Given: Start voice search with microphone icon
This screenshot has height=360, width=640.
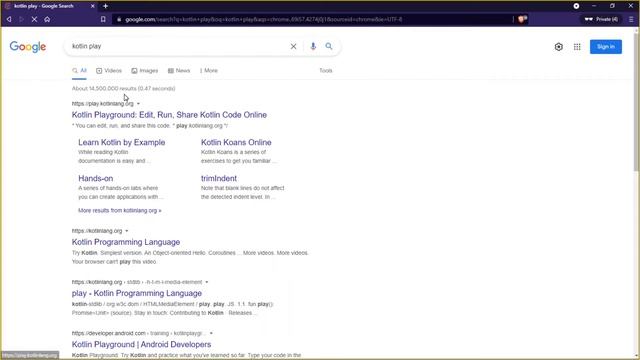Looking at the screenshot, I should pos(313,47).
